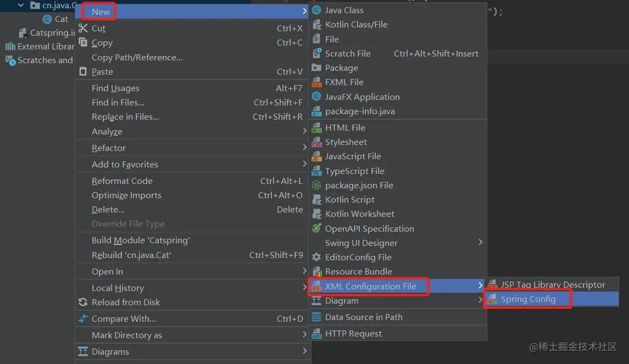Click the Compare With arrows icon

click(83, 318)
